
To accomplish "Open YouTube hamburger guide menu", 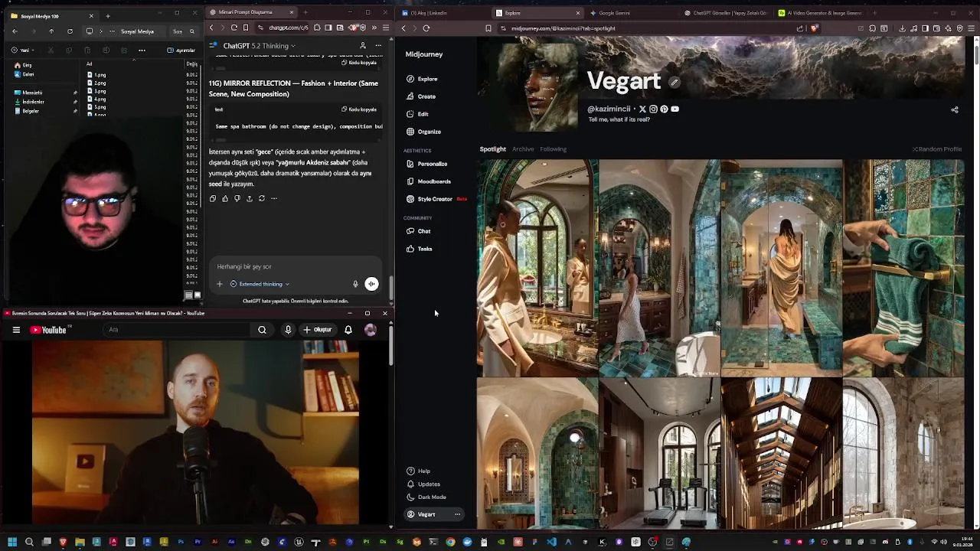I will pos(16,330).
